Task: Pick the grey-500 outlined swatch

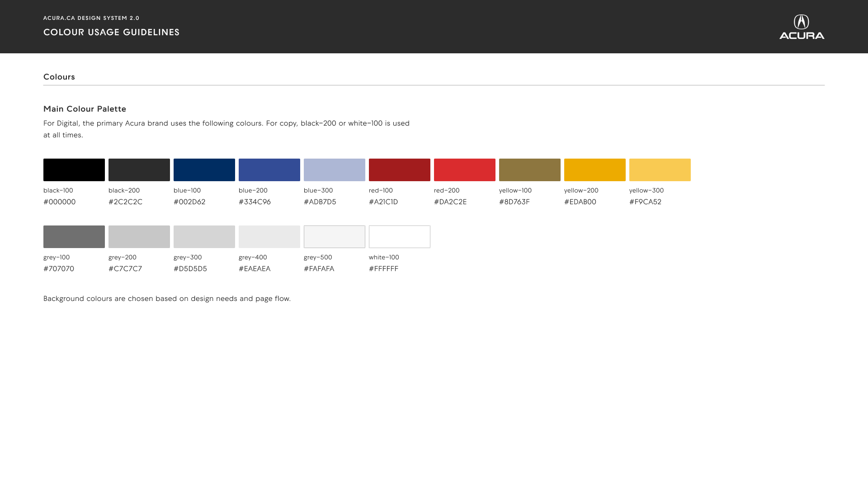Action: point(335,237)
